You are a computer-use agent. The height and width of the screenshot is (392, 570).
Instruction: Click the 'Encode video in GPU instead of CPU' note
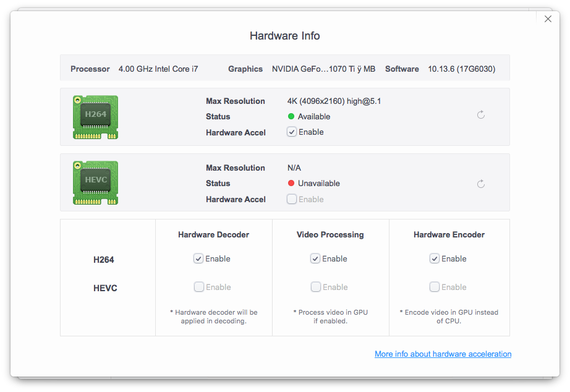pos(449,317)
